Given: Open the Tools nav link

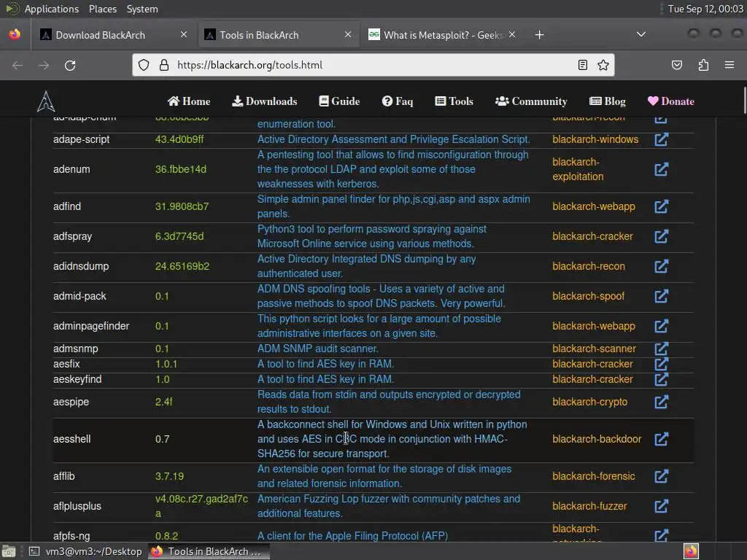Looking at the screenshot, I should click(x=454, y=101).
